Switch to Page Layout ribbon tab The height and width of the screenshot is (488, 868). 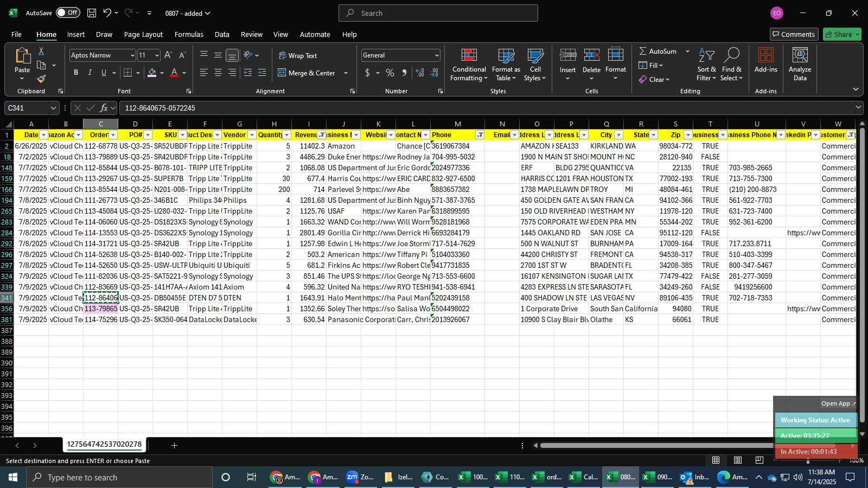coord(143,34)
